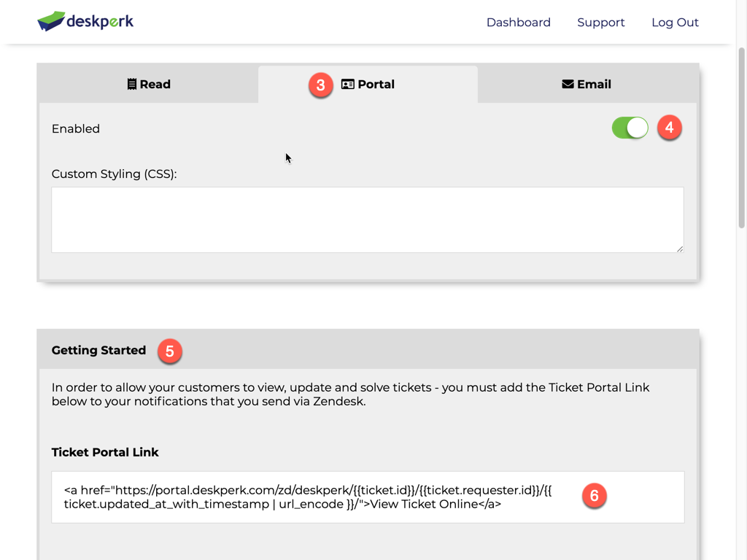This screenshot has height=560, width=747.
Task: Click the red number 4 badge
Action: (669, 128)
